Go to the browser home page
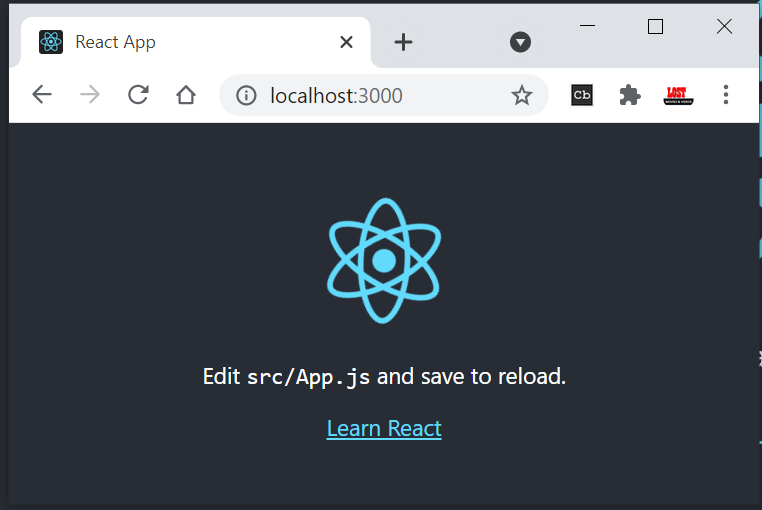Screen dimensions: 762x510 tap(186, 95)
